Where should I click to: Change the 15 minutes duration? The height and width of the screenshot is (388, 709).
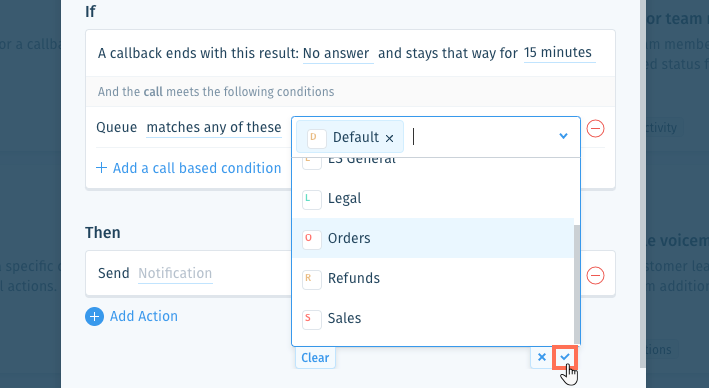click(559, 53)
